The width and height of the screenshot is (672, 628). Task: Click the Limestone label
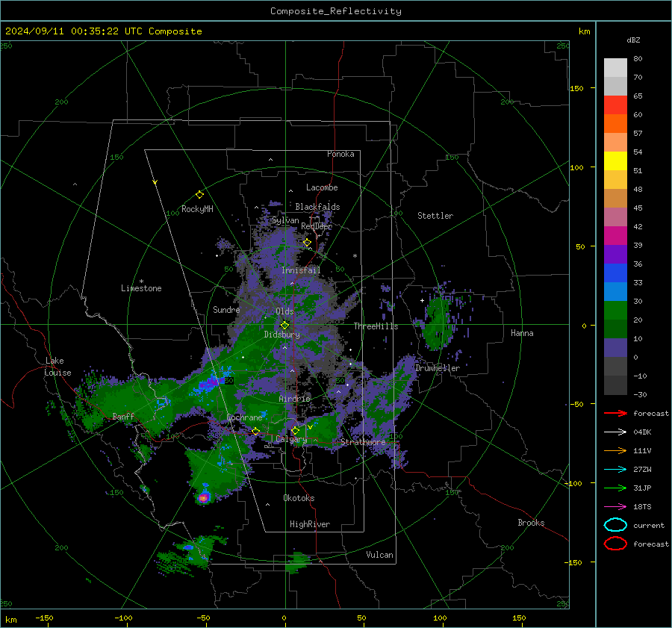141,288
